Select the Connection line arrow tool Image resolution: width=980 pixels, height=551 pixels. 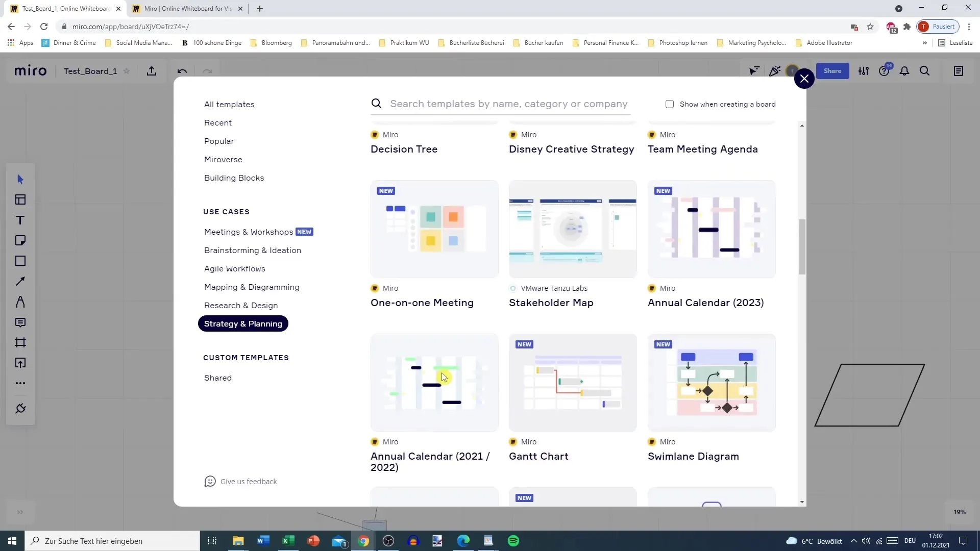(20, 281)
